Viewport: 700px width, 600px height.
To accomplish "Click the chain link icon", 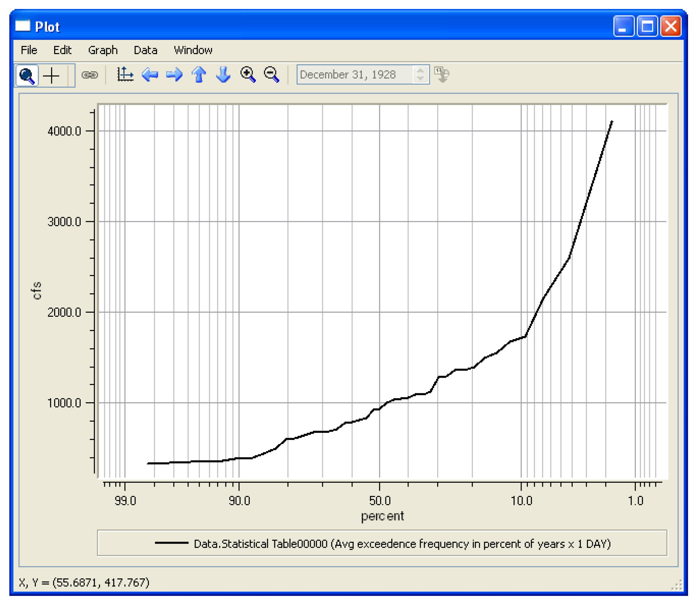I will pos(90,75).
